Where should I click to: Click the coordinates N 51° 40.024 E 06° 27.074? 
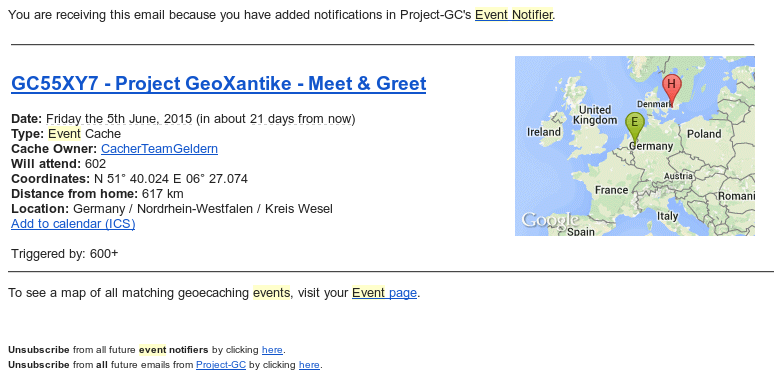[171, 179]
